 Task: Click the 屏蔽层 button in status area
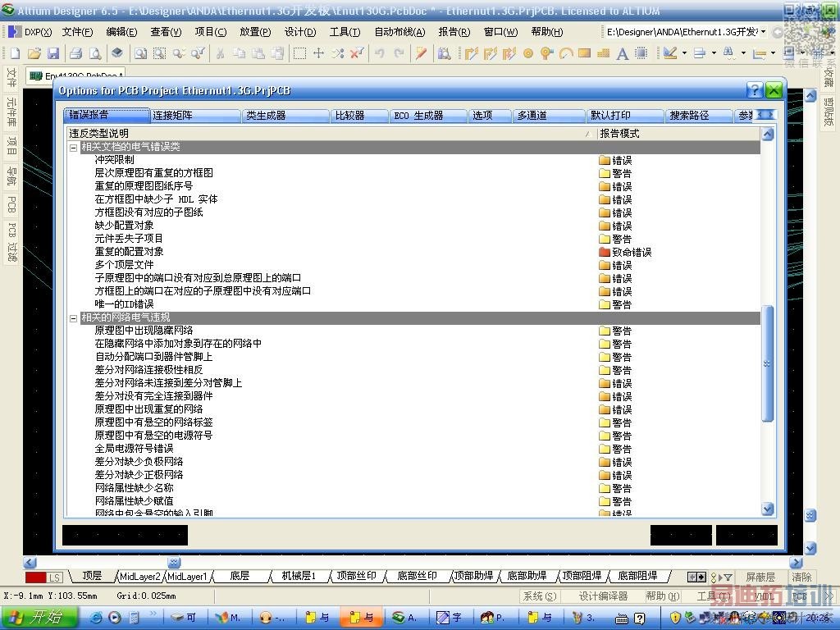[760, 577]
